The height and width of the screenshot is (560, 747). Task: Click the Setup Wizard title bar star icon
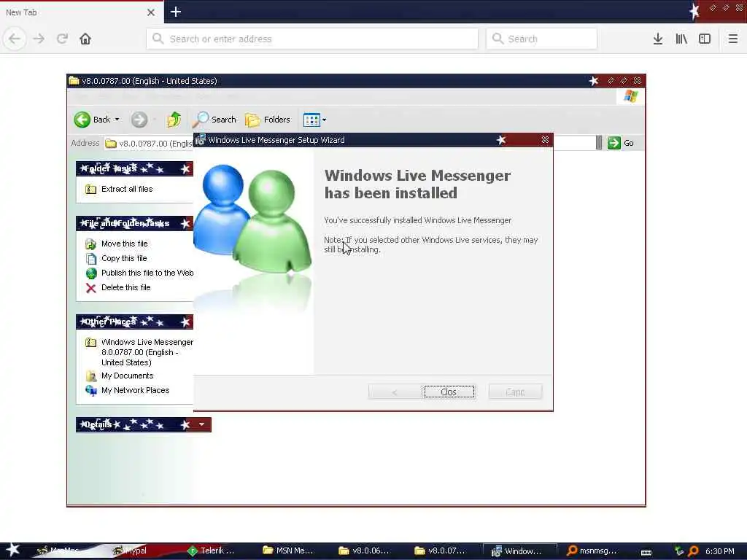pos(501,139)
